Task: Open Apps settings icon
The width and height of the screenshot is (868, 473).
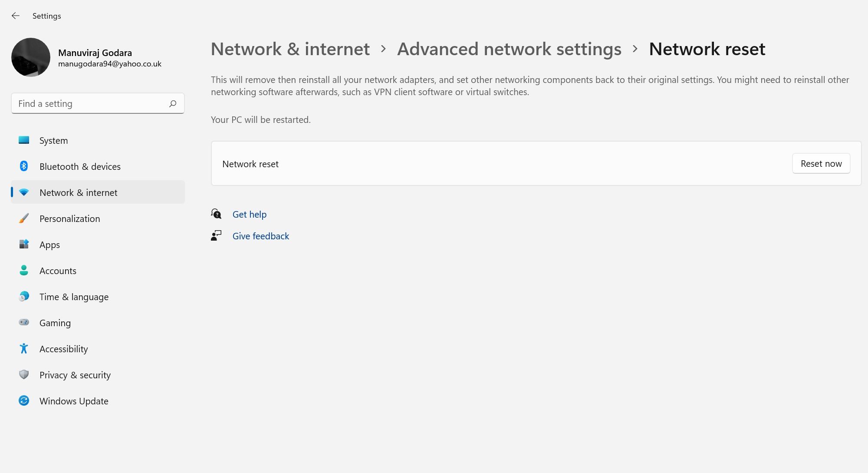Action: pos(23,244)
